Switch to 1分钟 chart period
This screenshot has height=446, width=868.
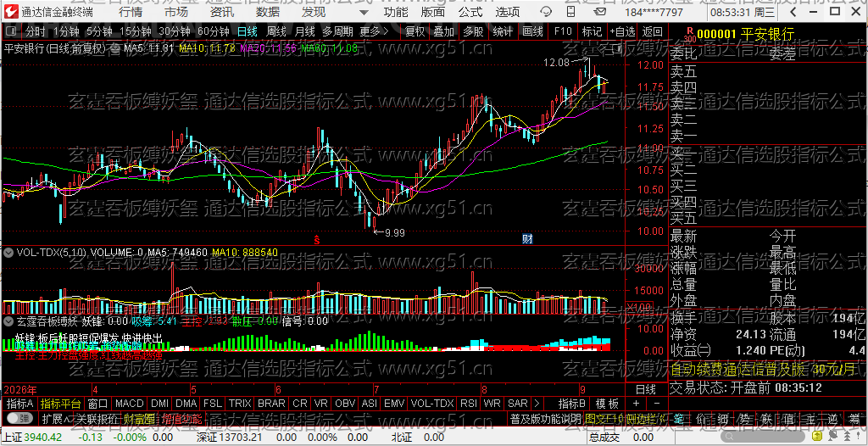(67, 31)
